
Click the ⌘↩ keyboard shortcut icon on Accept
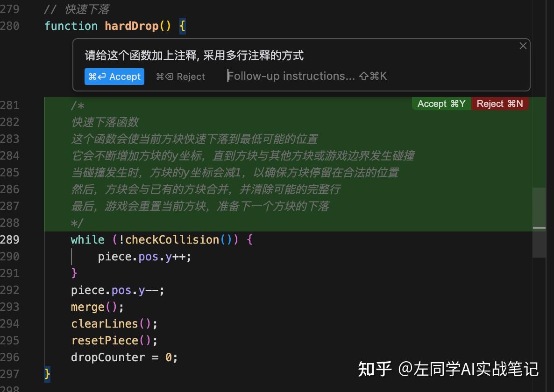(96, 76)
